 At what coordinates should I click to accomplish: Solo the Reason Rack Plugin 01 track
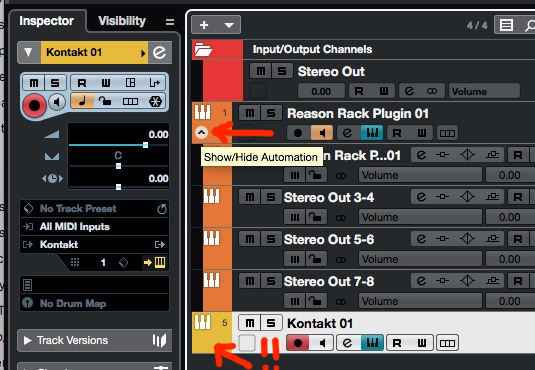point(271,113)
